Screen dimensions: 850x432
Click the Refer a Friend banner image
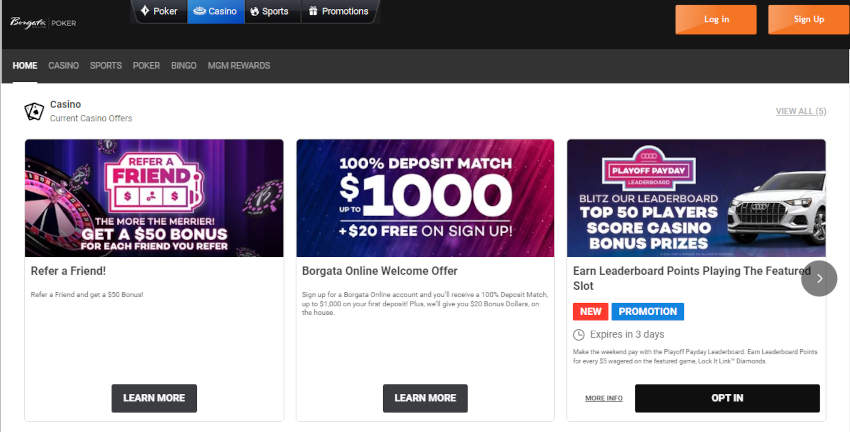click(154, 198)
